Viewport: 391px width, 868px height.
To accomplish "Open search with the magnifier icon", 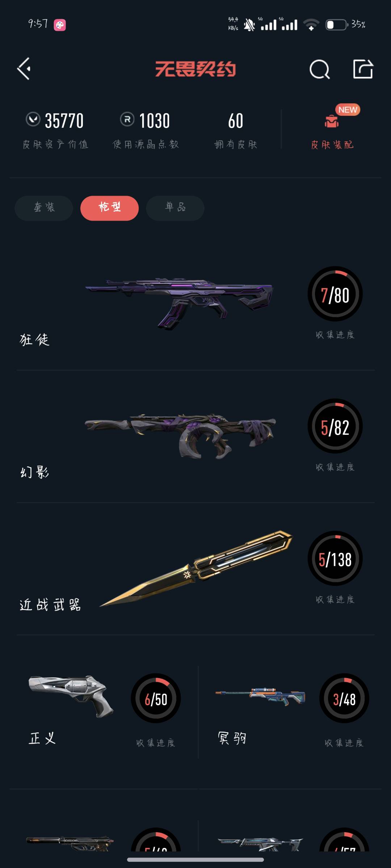I will click(320, 69).
